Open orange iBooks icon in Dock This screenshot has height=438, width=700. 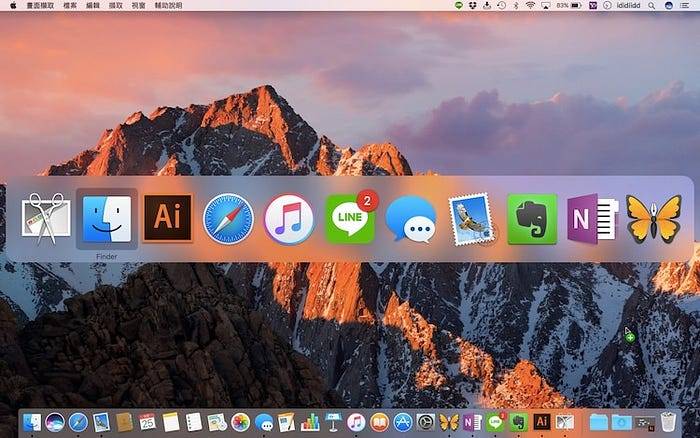coord(379,422)
